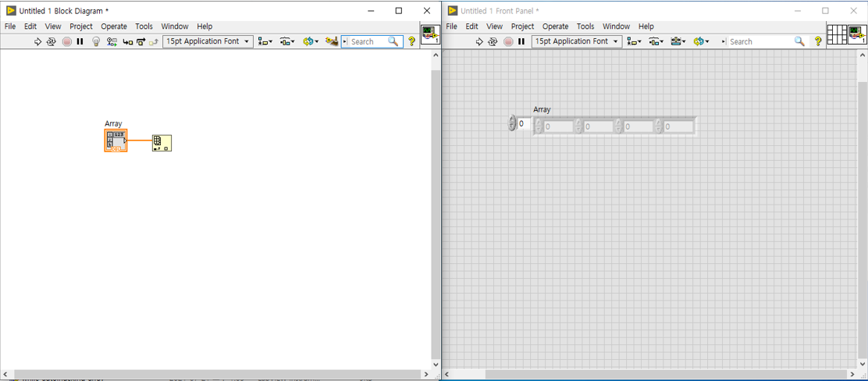Image resolution: width=868 pixels, height=381 pixels.
Task: Click the array index display value field
Action: click(x=524, y=123)
